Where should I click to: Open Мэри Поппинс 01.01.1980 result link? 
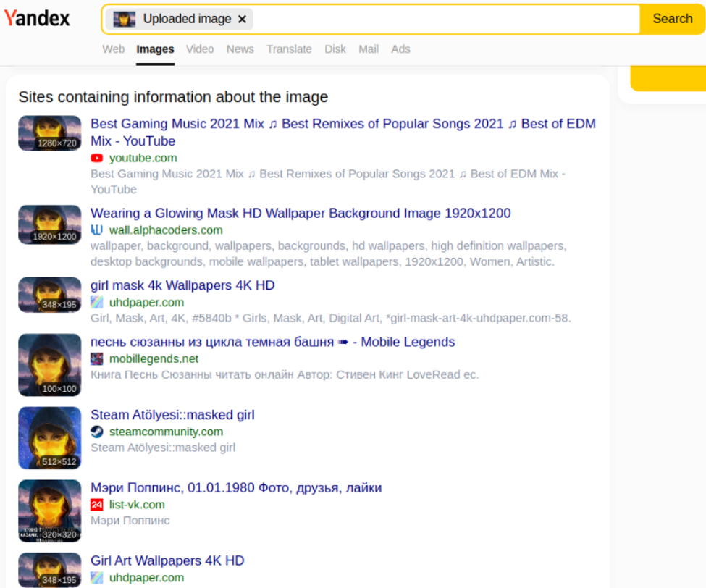click(236, 487)
